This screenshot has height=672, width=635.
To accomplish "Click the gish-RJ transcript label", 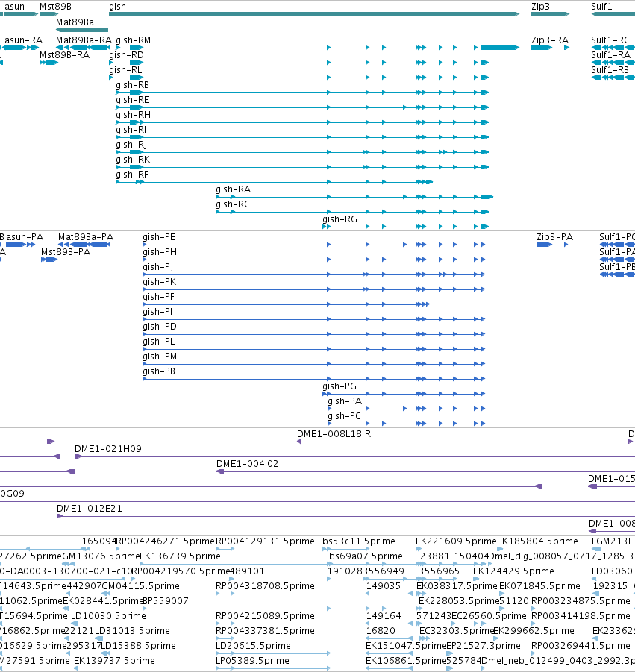I will [131, 145].
